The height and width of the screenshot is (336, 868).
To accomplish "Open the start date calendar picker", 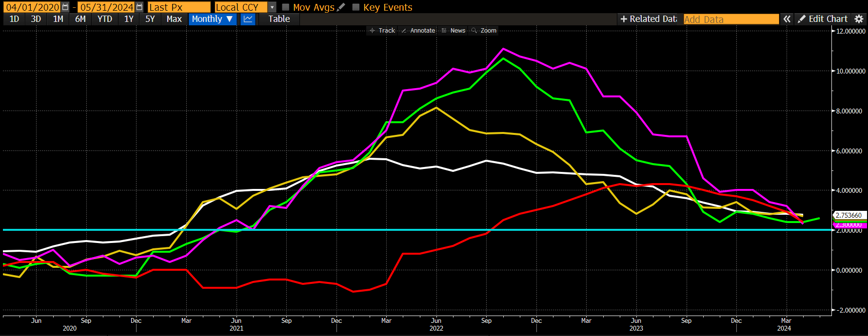I will click(65, 7).
